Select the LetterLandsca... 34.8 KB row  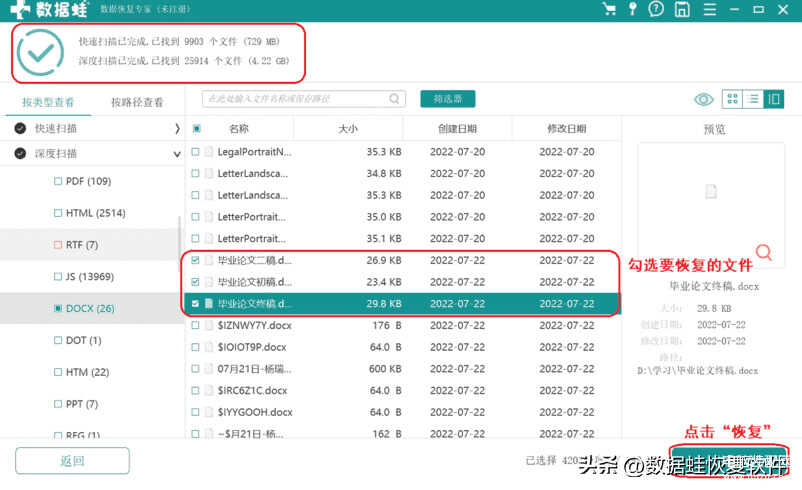coord(404,173)
